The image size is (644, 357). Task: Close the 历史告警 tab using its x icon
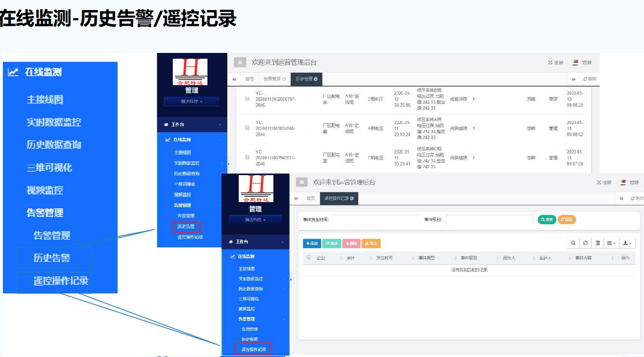316,79
